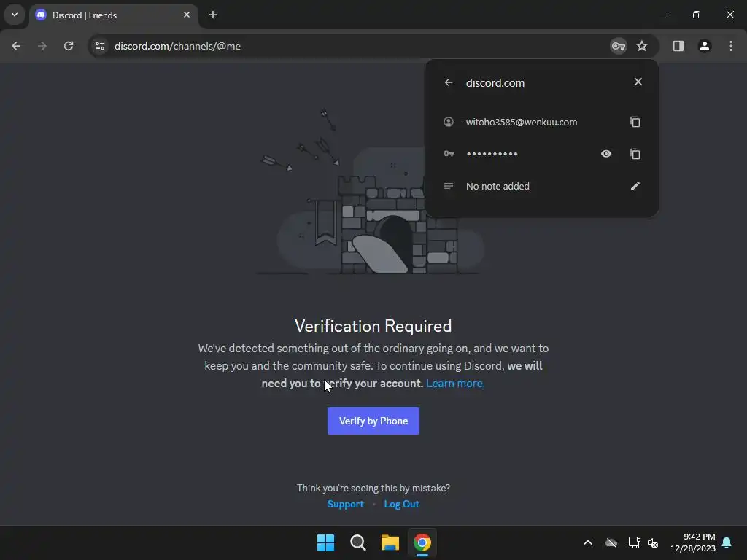Click the masked password dots
Screen dimensions: 747x560
tap(492, 154)
